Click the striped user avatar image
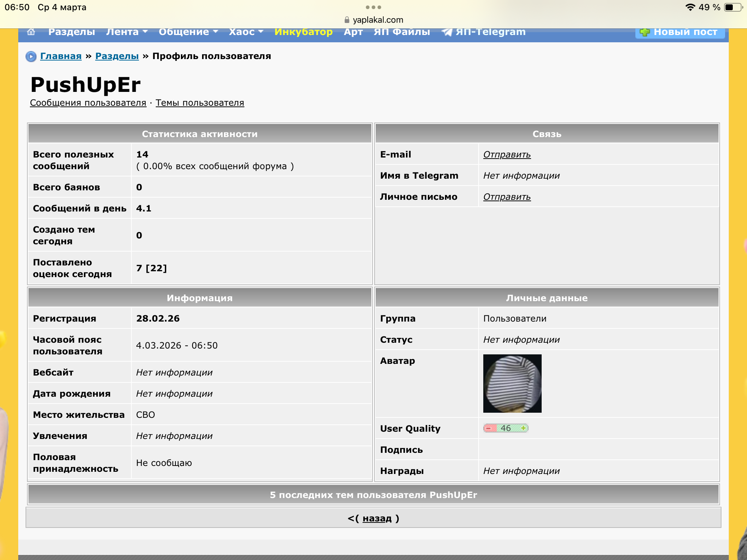 pyautogui.click(x=512, y=384)
